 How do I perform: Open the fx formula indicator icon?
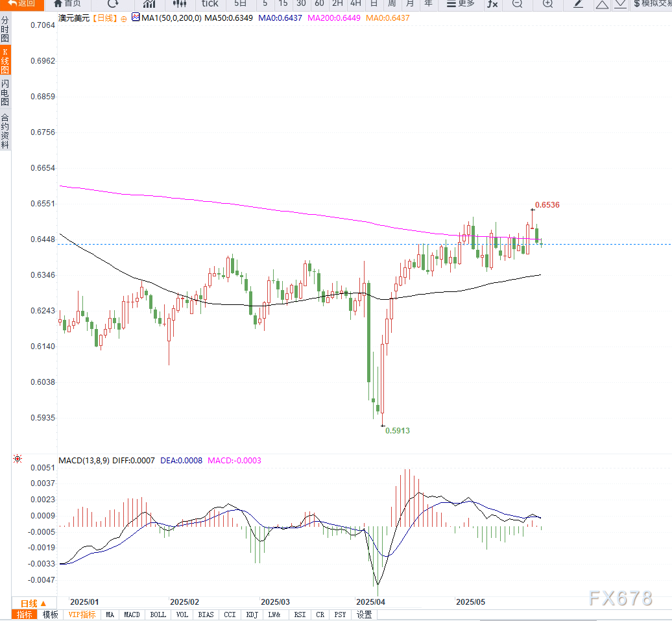click(x=492, y=4)
